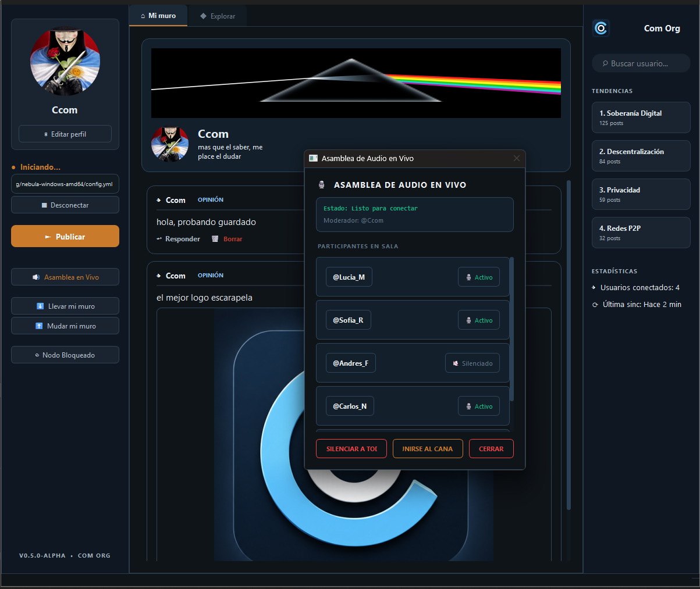Viewport: 700px width, 589px height.
Task: Click the diamond icon beside Usuarios conectados
Action: pyautogui.click(x=594, y=288)
